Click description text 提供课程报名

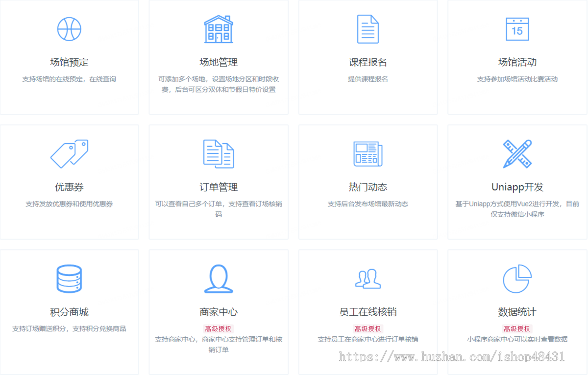click(367, 79)
